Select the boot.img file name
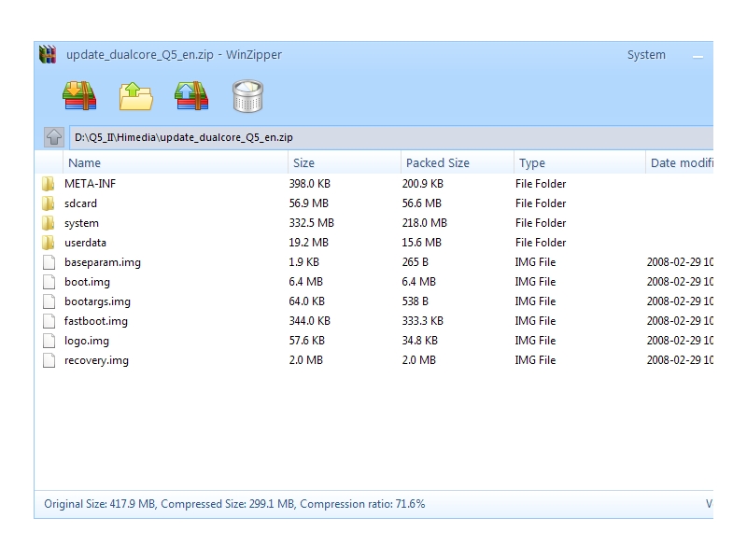 point(87,283)
